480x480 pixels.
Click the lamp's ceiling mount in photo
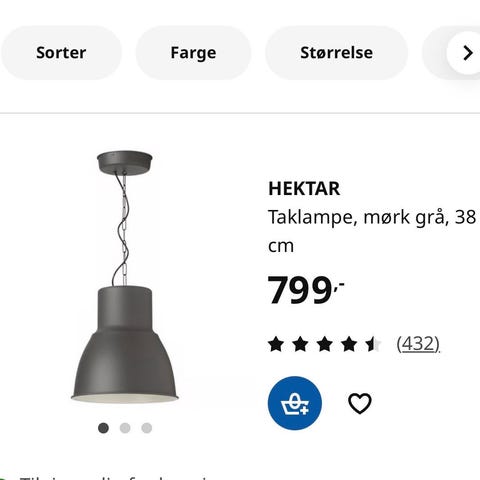tap(125, 163)
